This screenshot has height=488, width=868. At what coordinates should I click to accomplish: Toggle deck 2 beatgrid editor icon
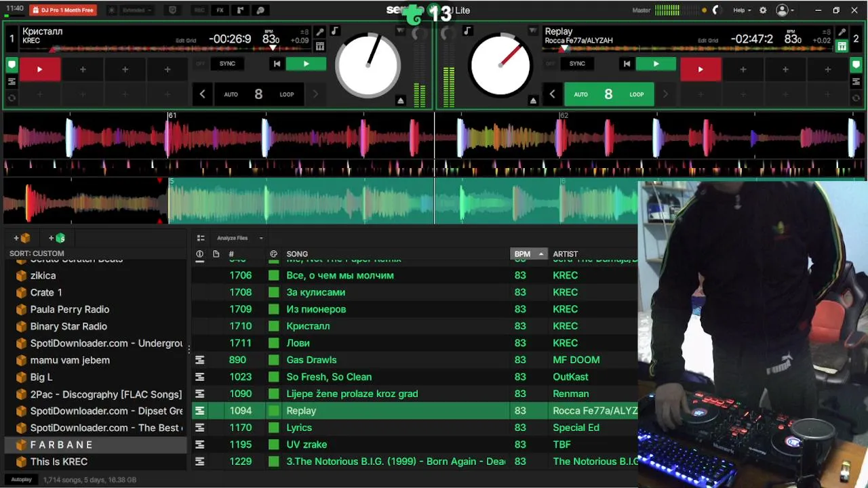842,46
